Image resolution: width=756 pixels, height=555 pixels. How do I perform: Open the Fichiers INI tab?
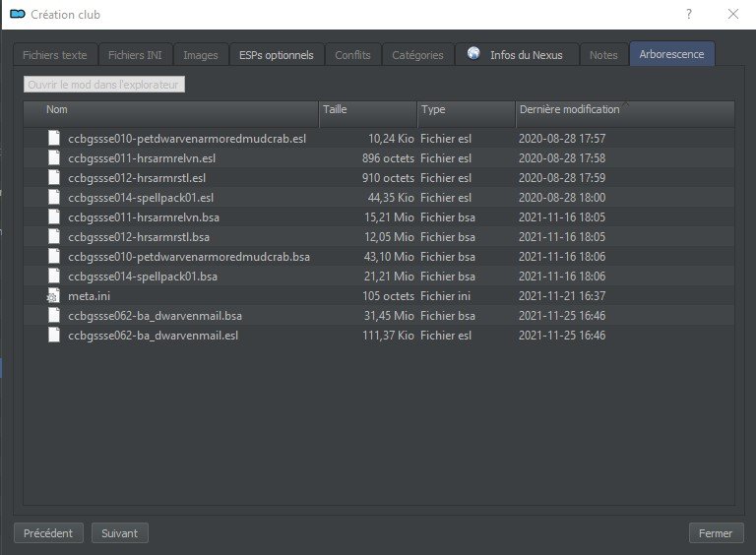coord(135,55)
